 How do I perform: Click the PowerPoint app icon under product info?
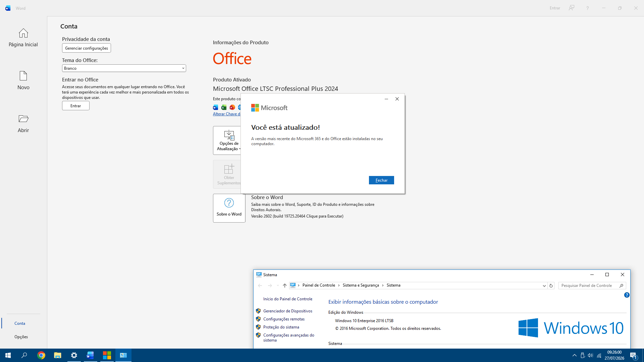click(232, 107)
